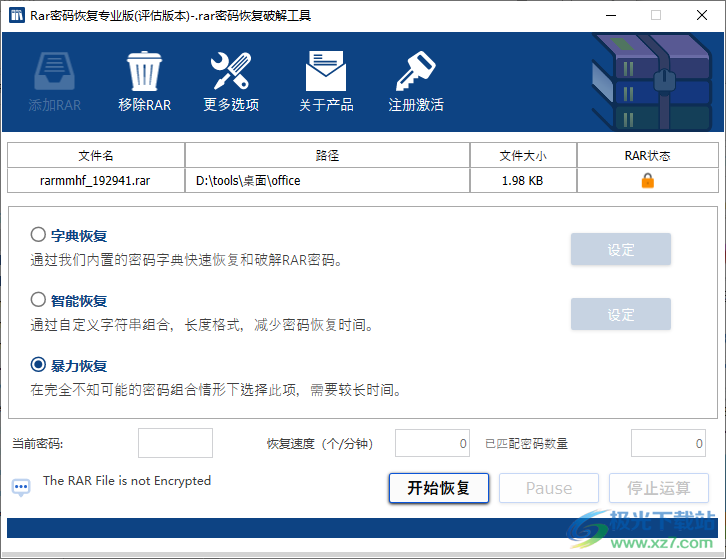This screenshot has height=559, width=726.
Task: Select the 智能恢复 radio button
Action: click(x=38, y=300)
